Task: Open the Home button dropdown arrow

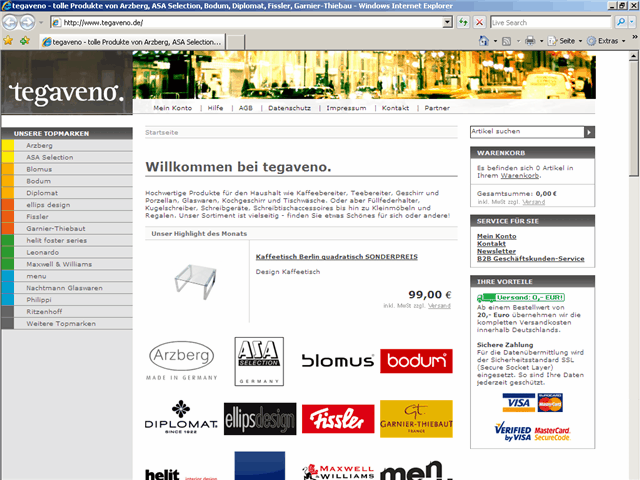Action: point(495,41)
